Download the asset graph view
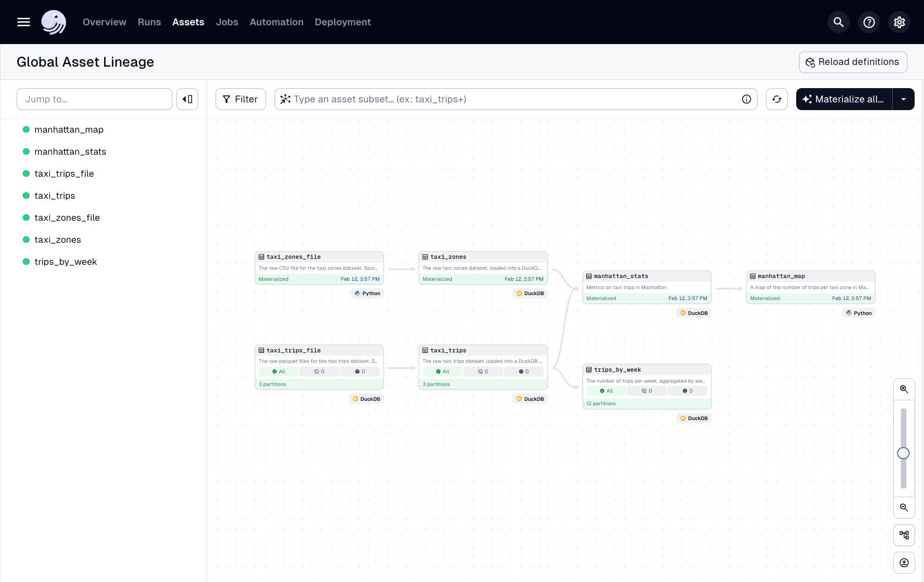This screenshot has width=924, height=582. tap(904, 562)
